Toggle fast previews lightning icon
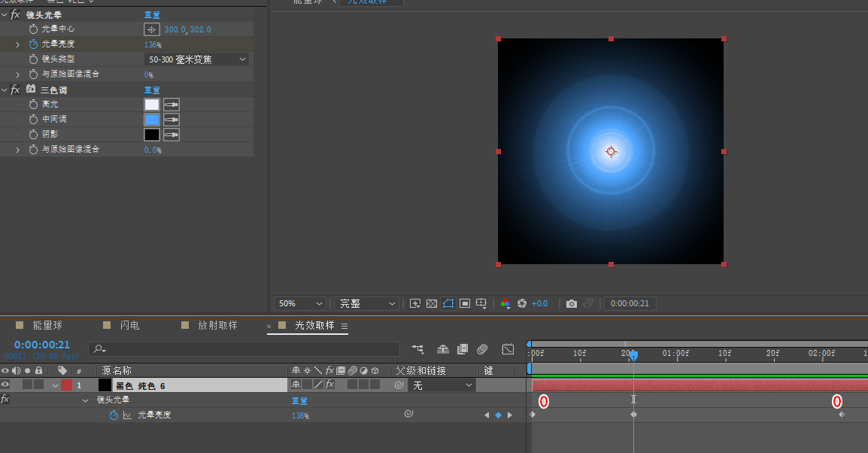This screenshot has width=868, height=453. coord(415,303)
